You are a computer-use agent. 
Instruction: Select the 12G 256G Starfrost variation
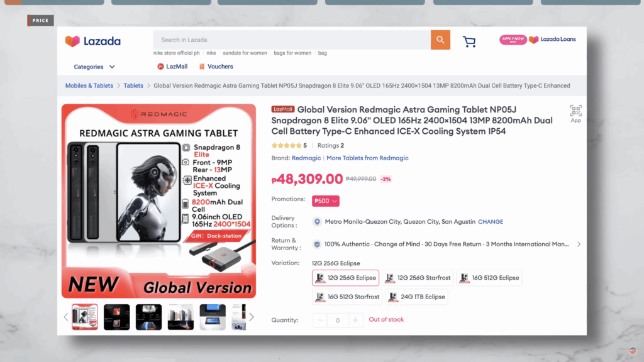point(418,278)
